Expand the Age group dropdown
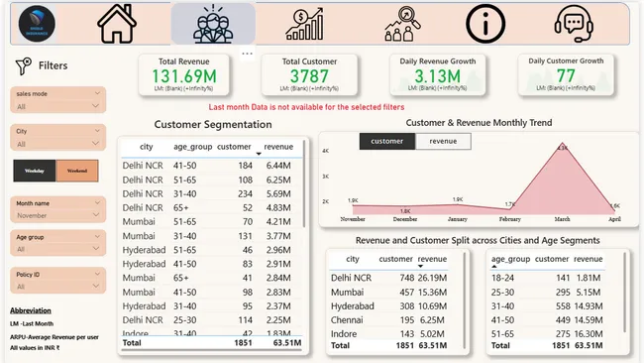The height and width of the screenshot is (363, 644). click(57, 249)
